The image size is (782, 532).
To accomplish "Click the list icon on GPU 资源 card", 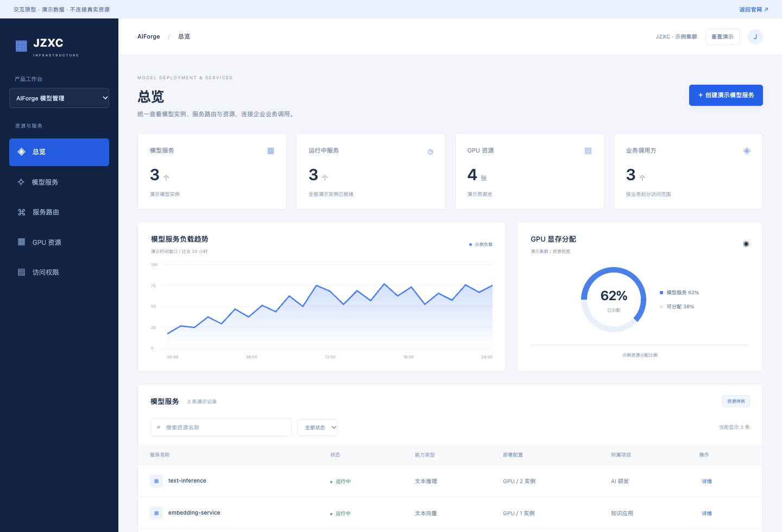I will pos(588,151).
